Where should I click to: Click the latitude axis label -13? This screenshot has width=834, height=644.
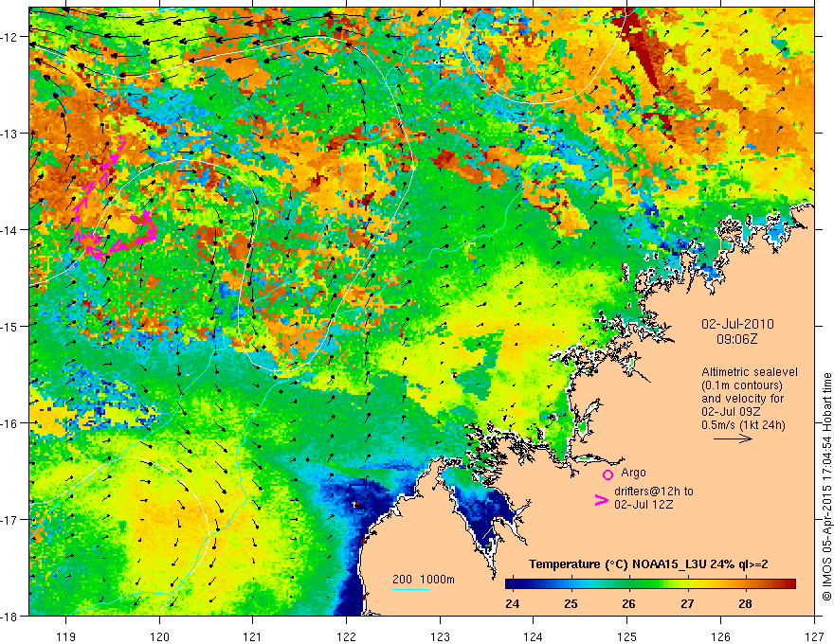pos(10,134)
